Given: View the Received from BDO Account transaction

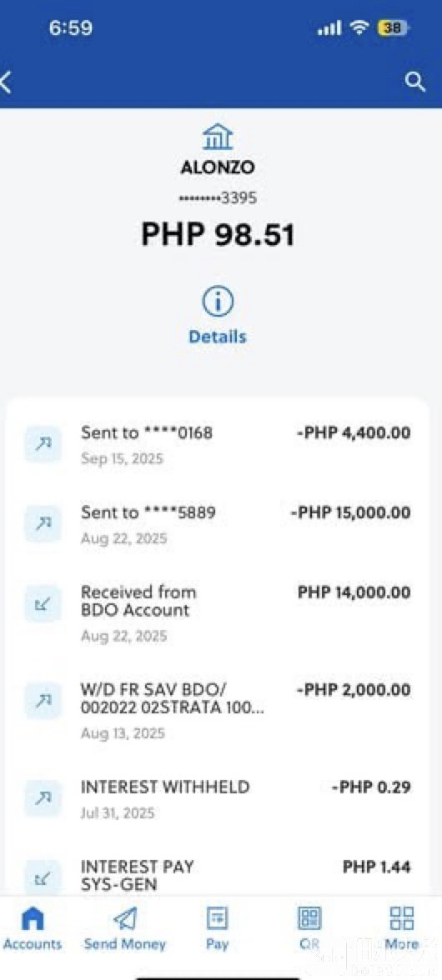Looking at the screenshot, I should click(218, 613).
